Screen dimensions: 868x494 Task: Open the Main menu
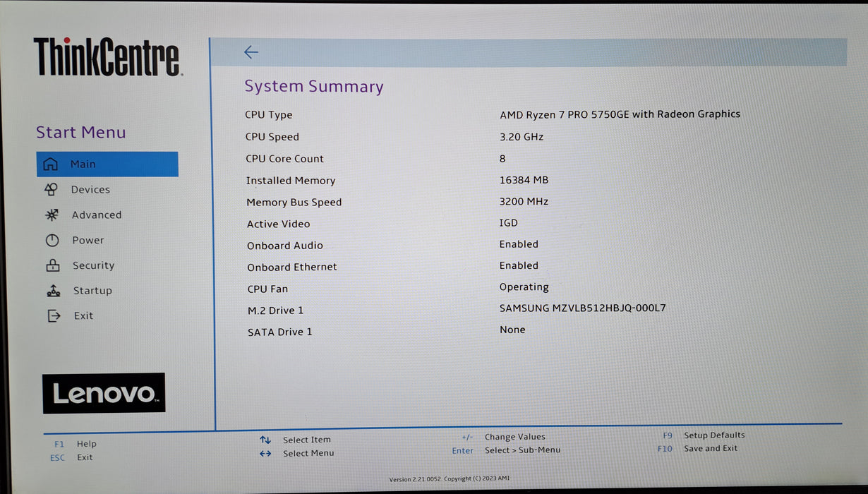(107, 164)
